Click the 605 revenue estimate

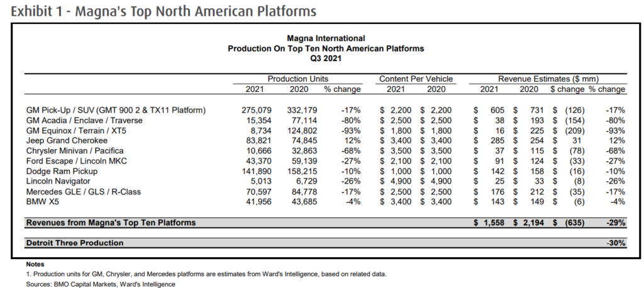(497, 110)
